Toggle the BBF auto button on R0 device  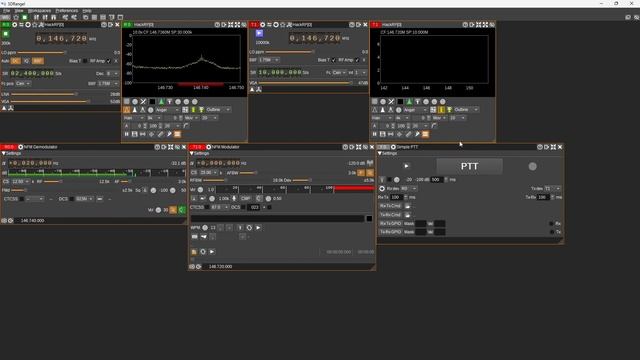tap(38, 61)
